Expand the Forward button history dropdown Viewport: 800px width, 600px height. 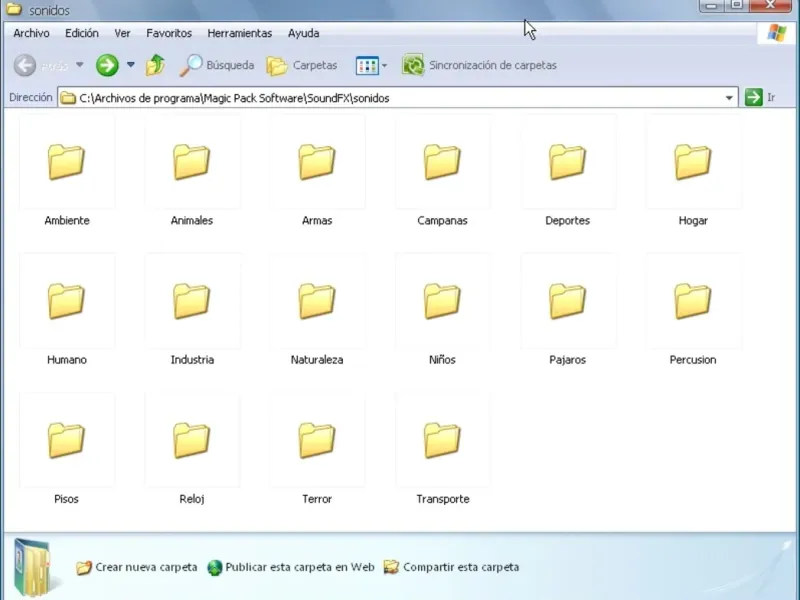[130, 66]
